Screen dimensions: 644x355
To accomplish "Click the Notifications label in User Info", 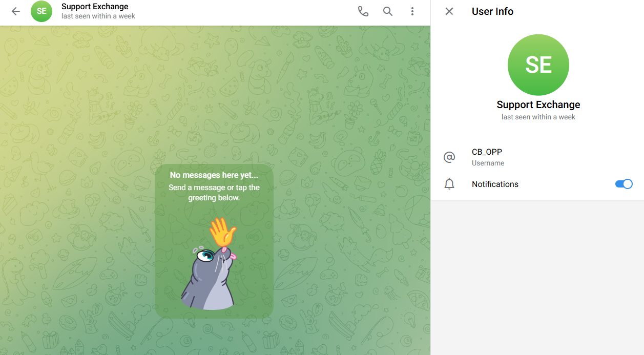I will coord(495,184).
